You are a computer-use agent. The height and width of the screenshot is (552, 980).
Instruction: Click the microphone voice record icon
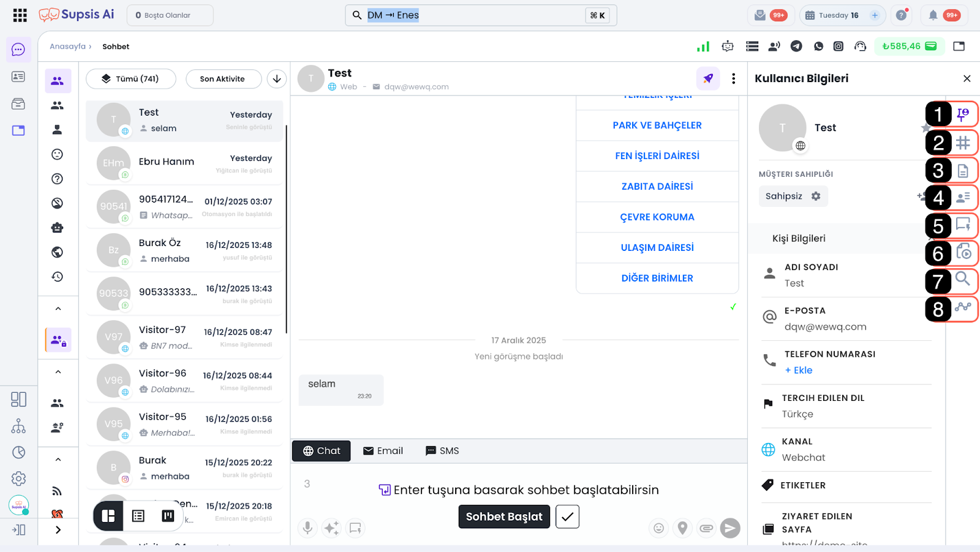pos(307,528)
